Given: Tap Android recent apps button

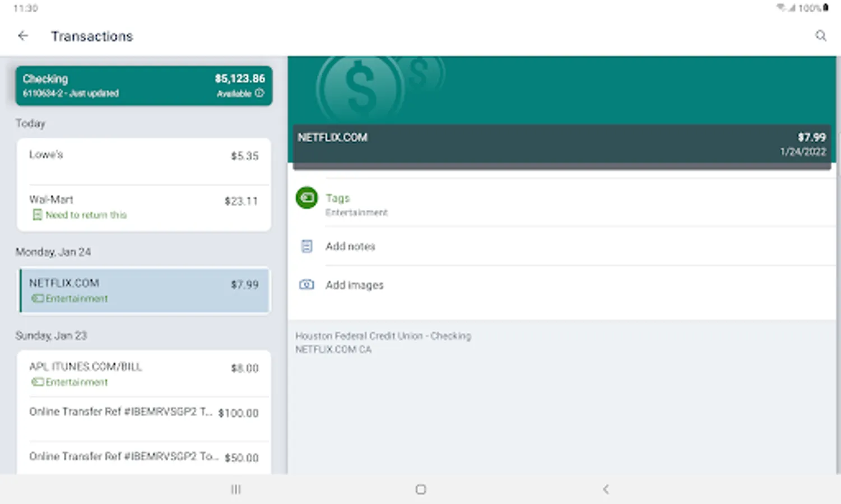Looking at the screenshot, I should tap(236, 489).
